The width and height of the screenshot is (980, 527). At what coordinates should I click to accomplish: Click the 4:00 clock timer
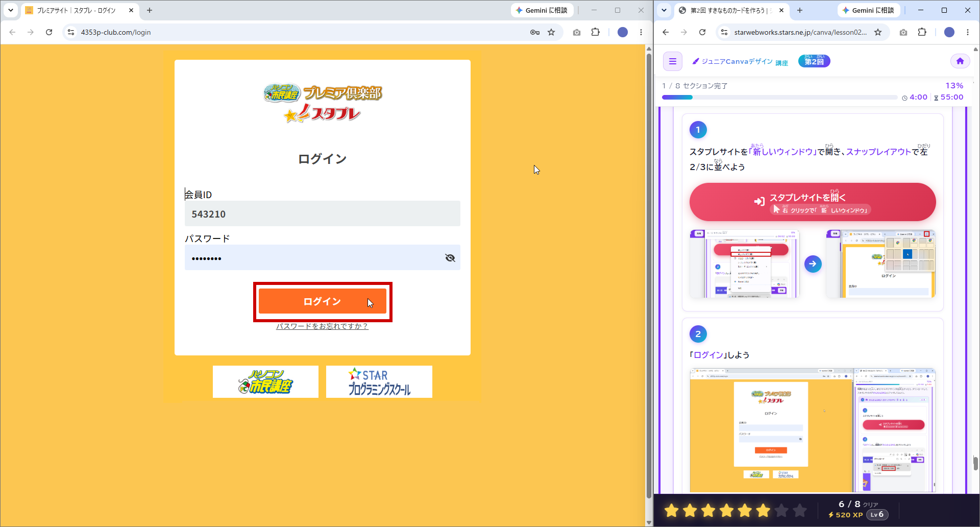point(915,97)
